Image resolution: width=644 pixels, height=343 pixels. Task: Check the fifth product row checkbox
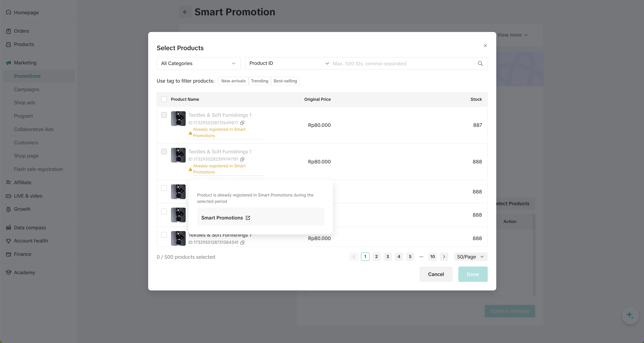tap(164, 235)
